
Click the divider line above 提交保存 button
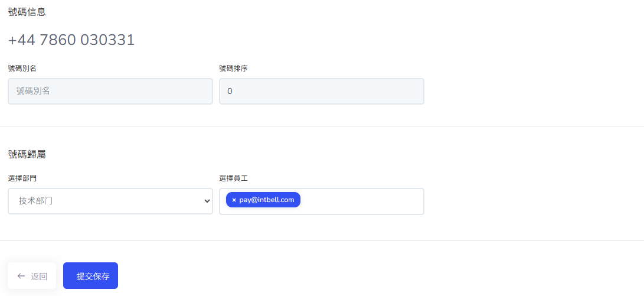coord(322,240)
